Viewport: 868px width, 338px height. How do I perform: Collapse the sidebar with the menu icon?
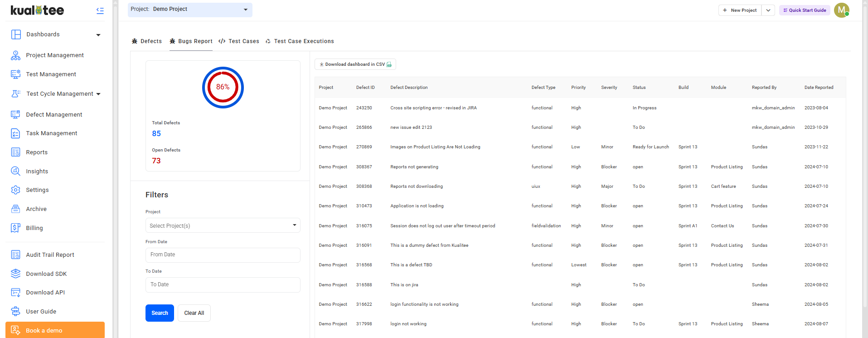(100, 10)
